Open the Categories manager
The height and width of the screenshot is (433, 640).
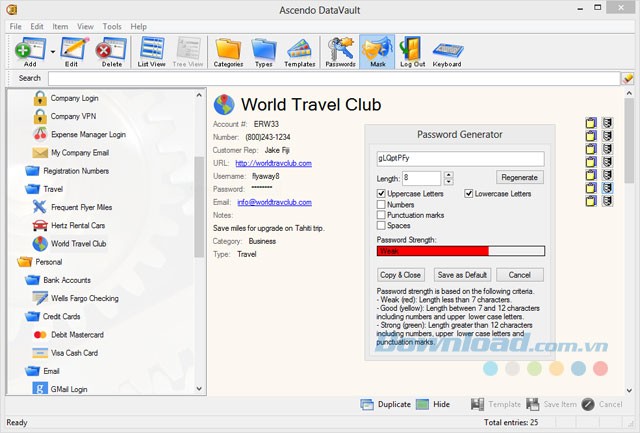(x=228, y=47)
